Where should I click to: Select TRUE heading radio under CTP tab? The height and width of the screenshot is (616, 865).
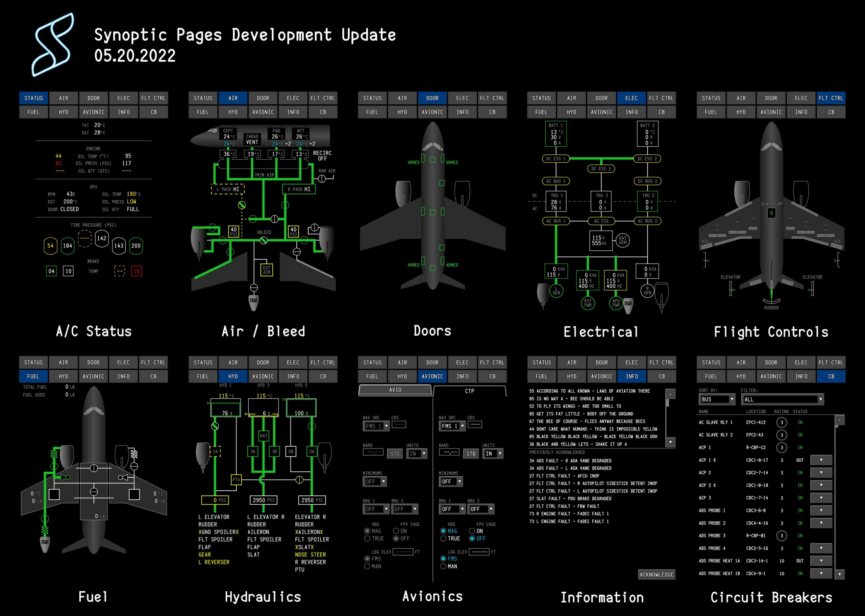click(x=443, y=539)
